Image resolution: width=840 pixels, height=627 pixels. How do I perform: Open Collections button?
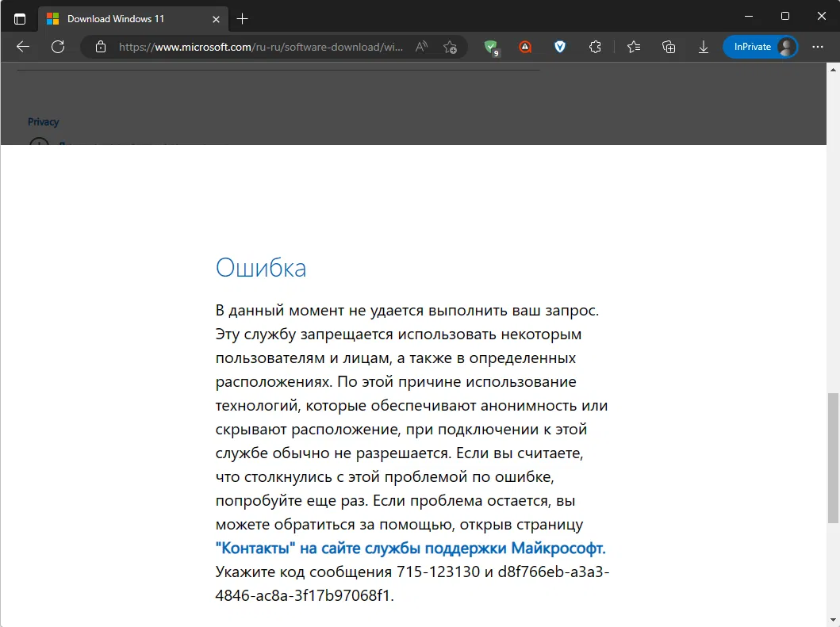(669, 47)
